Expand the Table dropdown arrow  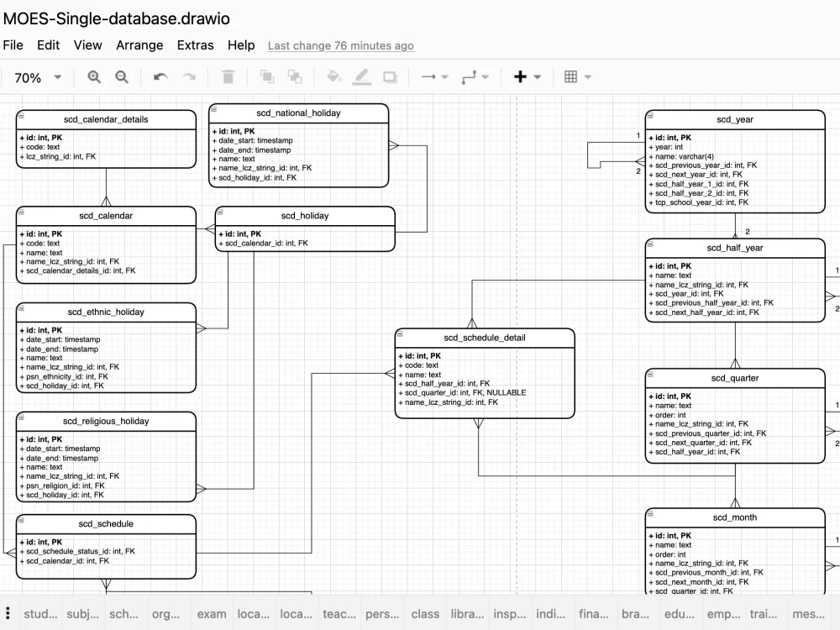click(x=588, y=77)
